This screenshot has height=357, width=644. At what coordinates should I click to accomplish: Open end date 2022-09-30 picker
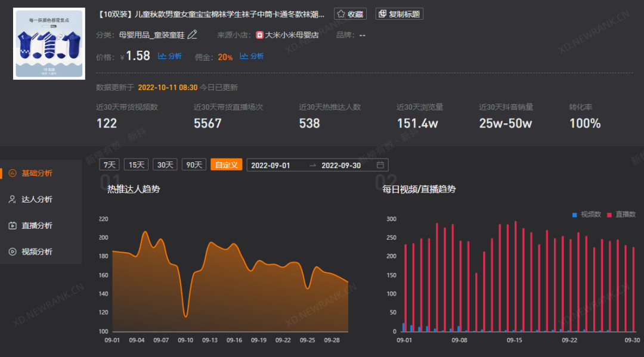coord(341,165)
